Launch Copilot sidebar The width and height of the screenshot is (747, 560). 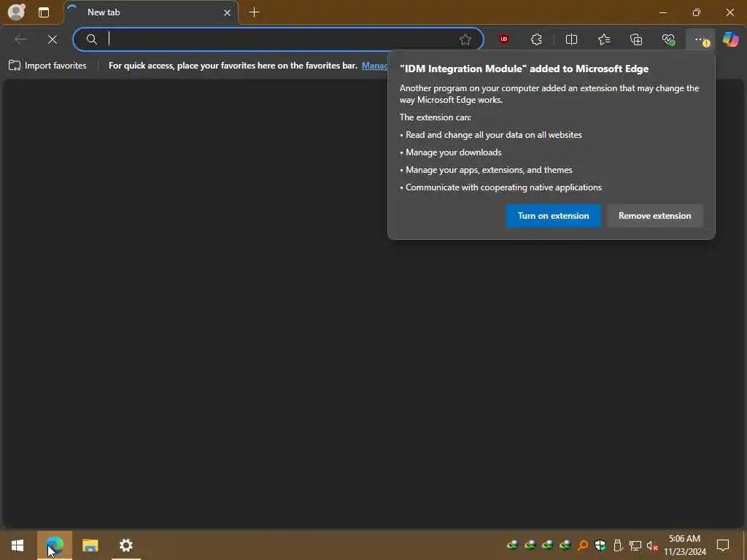[730, 39]
